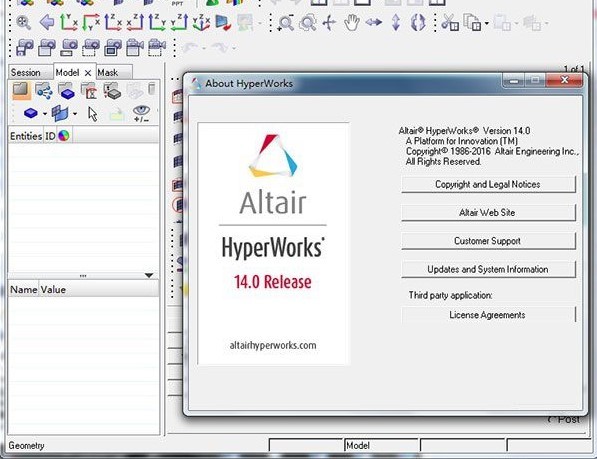The height and width of the screenshot is (459, 597).
Task: Record video of dashed region with camcorder icon
Action: pos(157,48)
